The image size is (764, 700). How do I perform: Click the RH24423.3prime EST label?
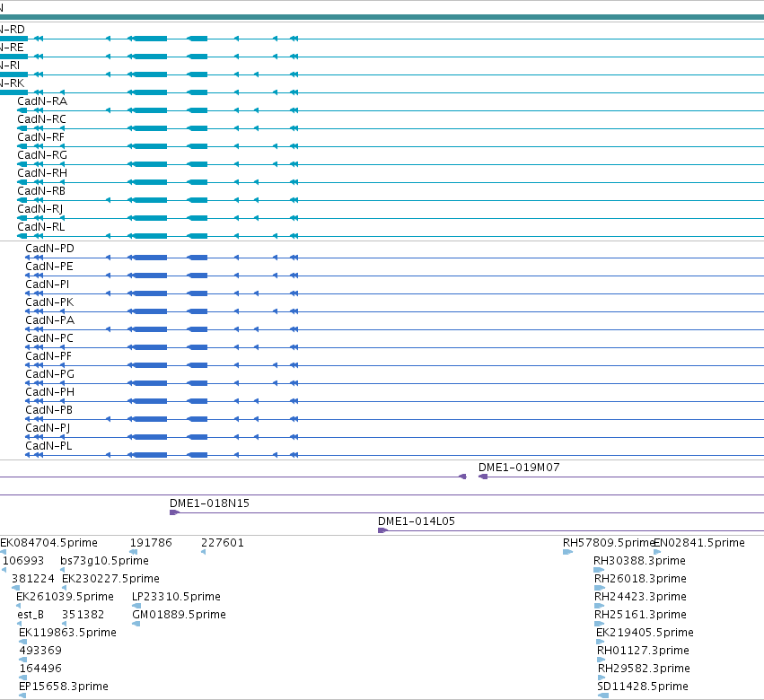coord(640,597)
